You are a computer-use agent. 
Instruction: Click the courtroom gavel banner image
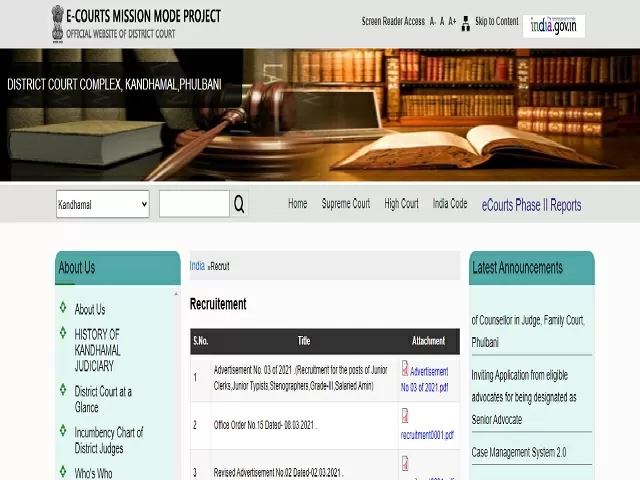point(320,115)
